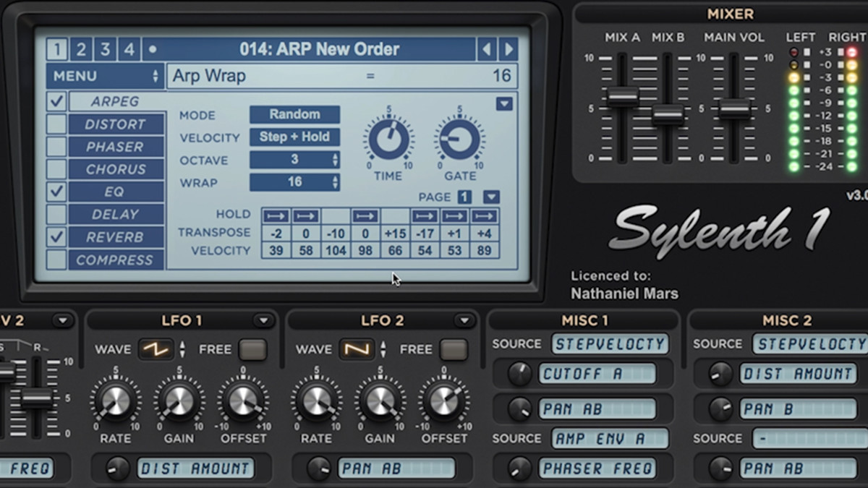The width and height of the screenshot is (868, 488).
Task: Disable the EQ checkbox
Action: [56, 192]
